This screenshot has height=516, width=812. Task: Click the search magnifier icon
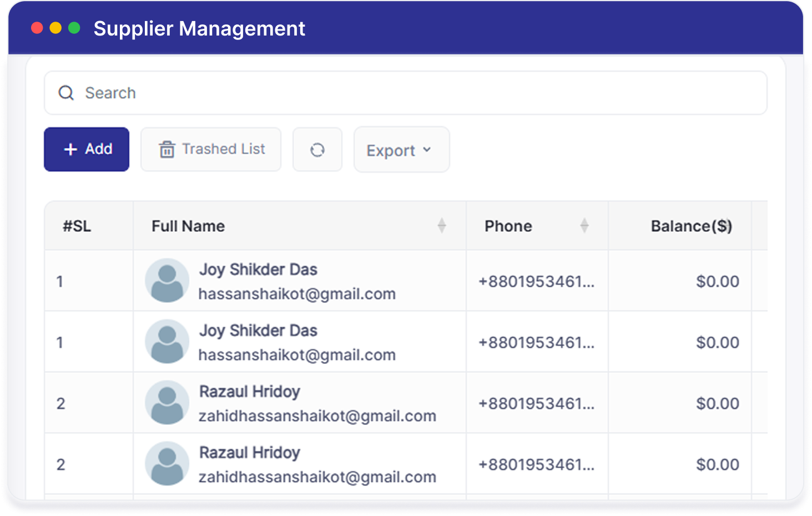66,93
